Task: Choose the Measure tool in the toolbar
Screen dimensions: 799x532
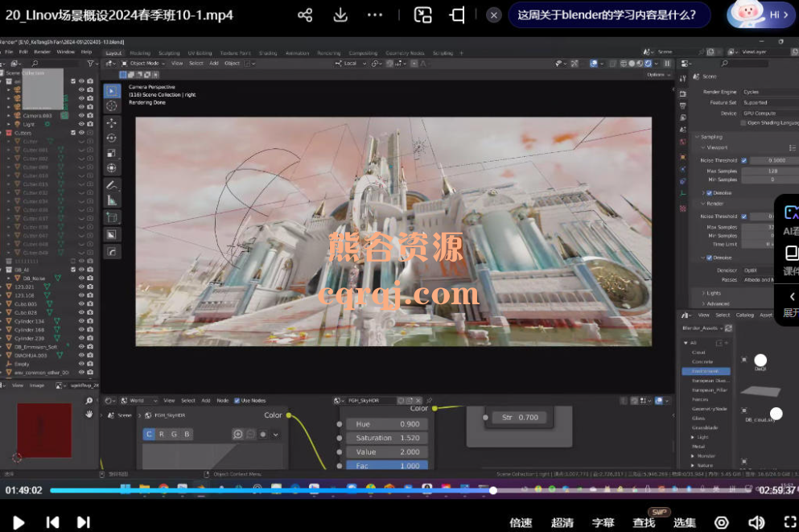Action: [x=112, y=200]
